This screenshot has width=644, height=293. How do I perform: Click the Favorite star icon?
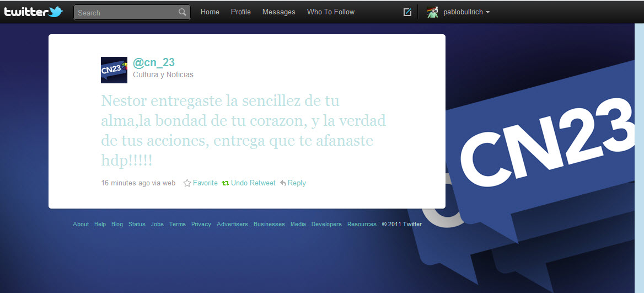[187, 183]
